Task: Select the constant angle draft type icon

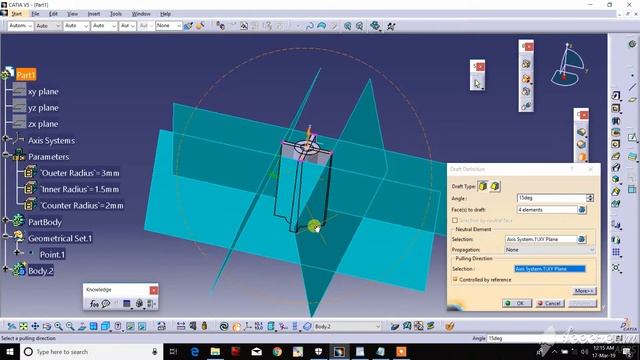Action: tap(483, 186)
